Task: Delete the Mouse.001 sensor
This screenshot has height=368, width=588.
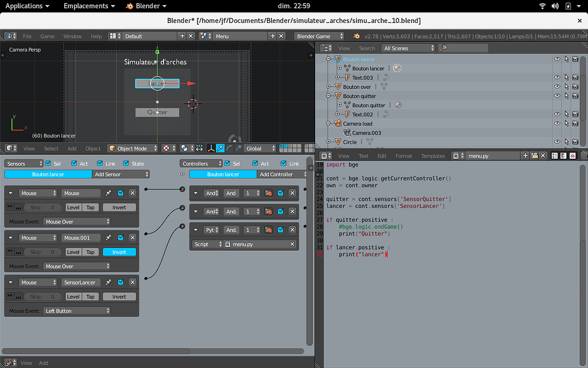Action: click(x=133, y=237)
